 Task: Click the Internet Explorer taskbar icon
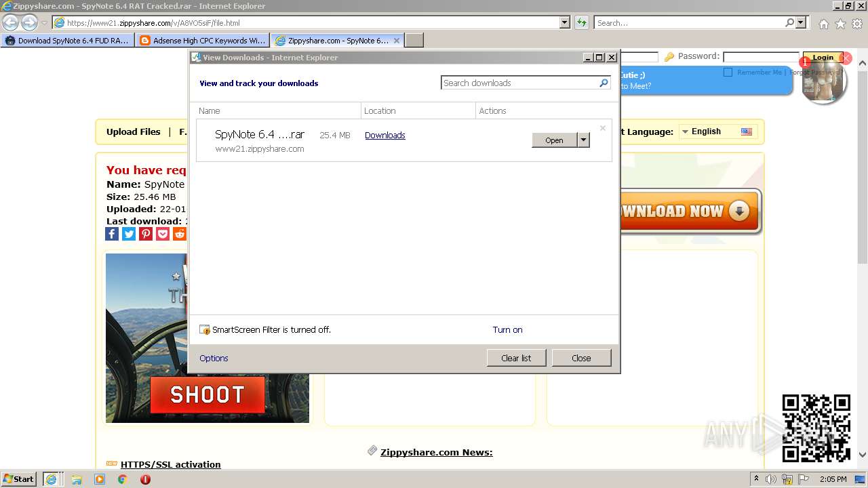(x=51, y=479)
